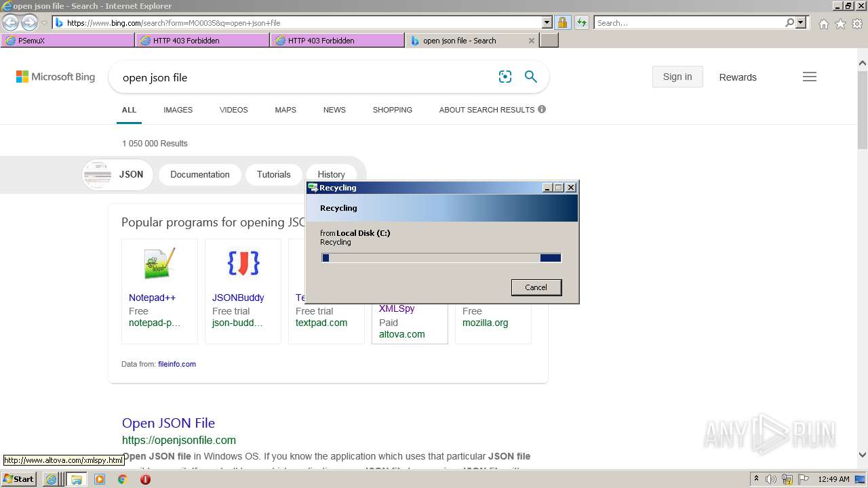Open the file explorer taskbar icon
Image resolution: width=868 pixels, height=488 pixels.
click(x=77, y=479)
